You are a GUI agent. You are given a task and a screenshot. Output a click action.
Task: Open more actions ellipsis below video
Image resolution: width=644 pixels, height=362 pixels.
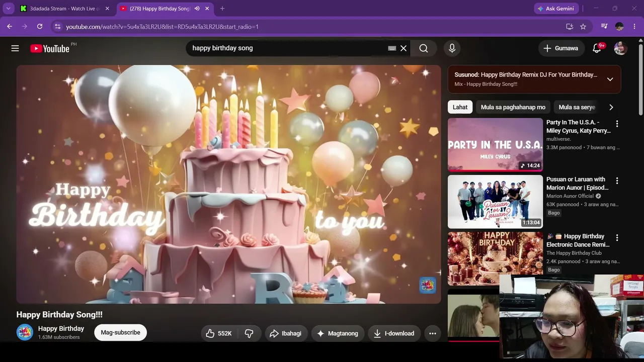(432, 333)
